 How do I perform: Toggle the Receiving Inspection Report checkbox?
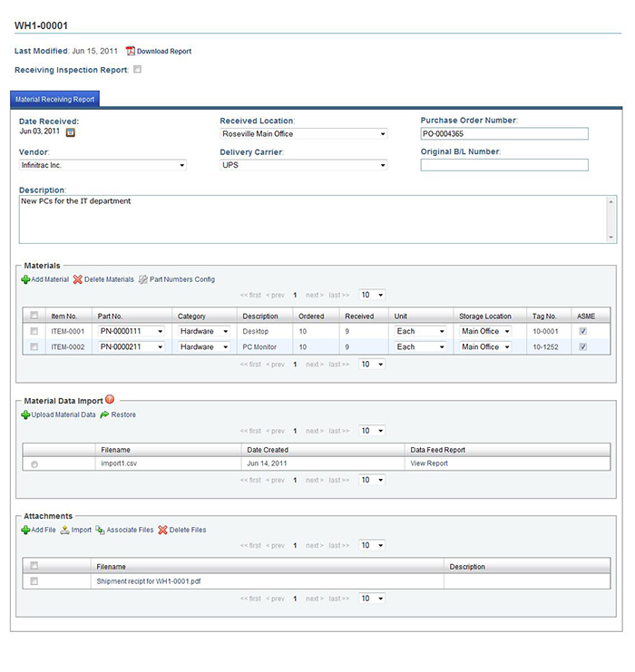click(x=137, y=70)
